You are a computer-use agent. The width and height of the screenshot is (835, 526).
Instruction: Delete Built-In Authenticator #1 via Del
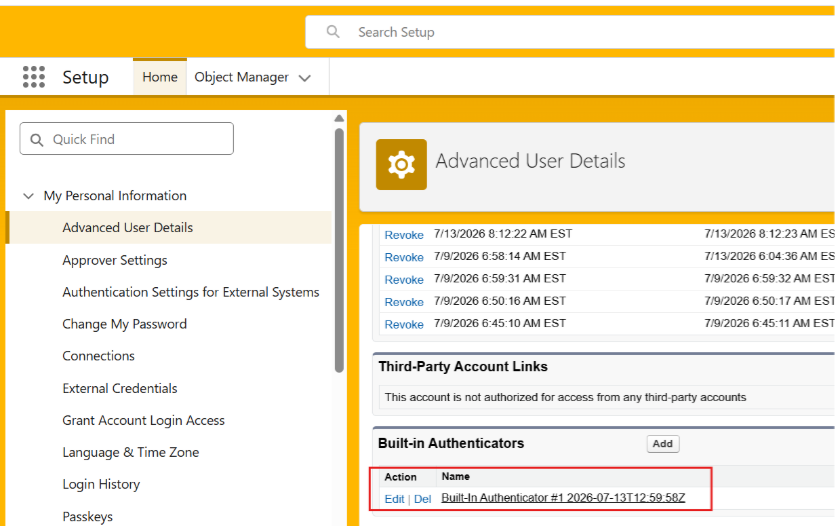coord(422,499)
